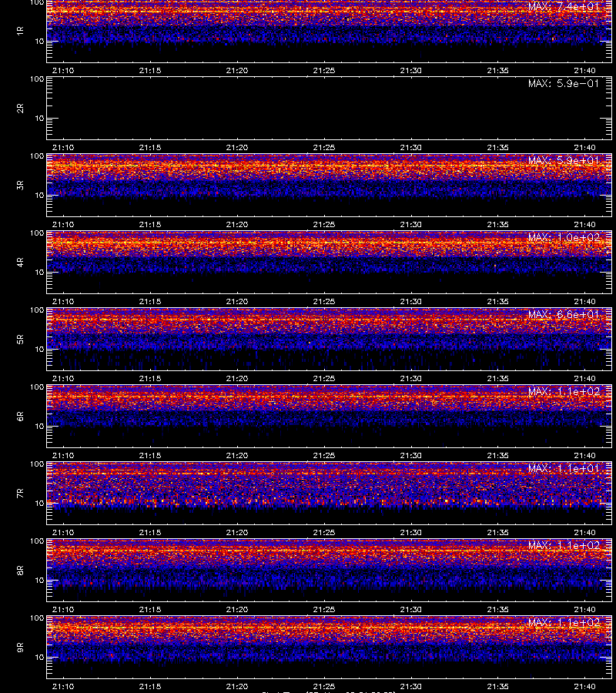616x693 pixels.
Task: Click the 21:15 tick below the 6R panel
Action: [x=150, y=455]
